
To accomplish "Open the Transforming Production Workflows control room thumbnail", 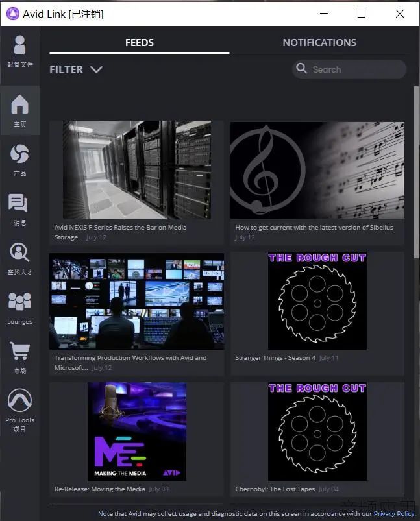I will coord(137,301).
